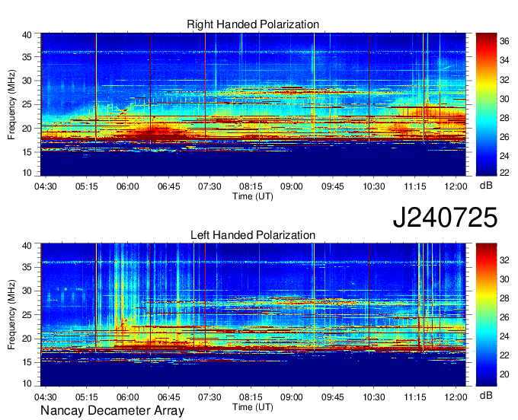Click the 24 tick on the right-handed colorbar
Image resolution: width=518 pixels, height=420 pixels.
tap(504, 156)
